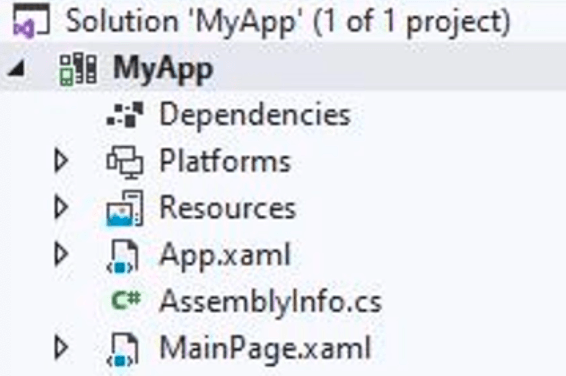This screenshot has height=376, width=566.
Task: Select Solution 'MyApp' (1 of 1 project)
Action: point(288,22)
